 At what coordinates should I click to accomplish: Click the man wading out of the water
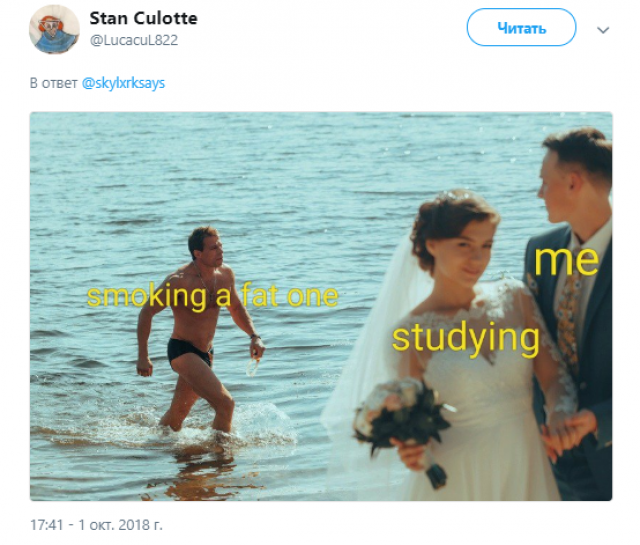coord(200,329)
